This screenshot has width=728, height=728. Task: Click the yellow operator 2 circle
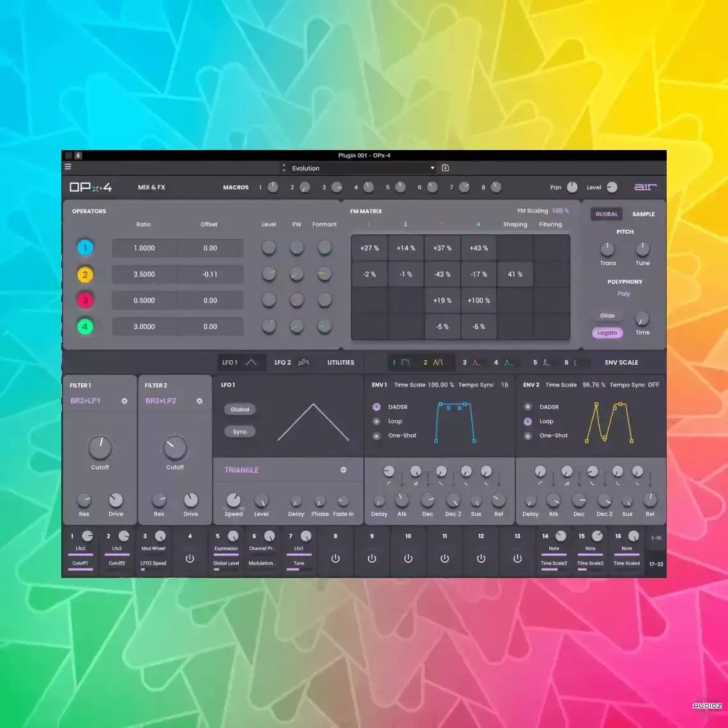click(x=85, y=275)
